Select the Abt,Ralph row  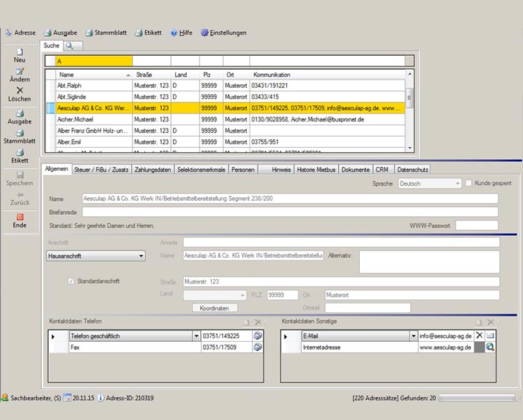click(225, 85)
